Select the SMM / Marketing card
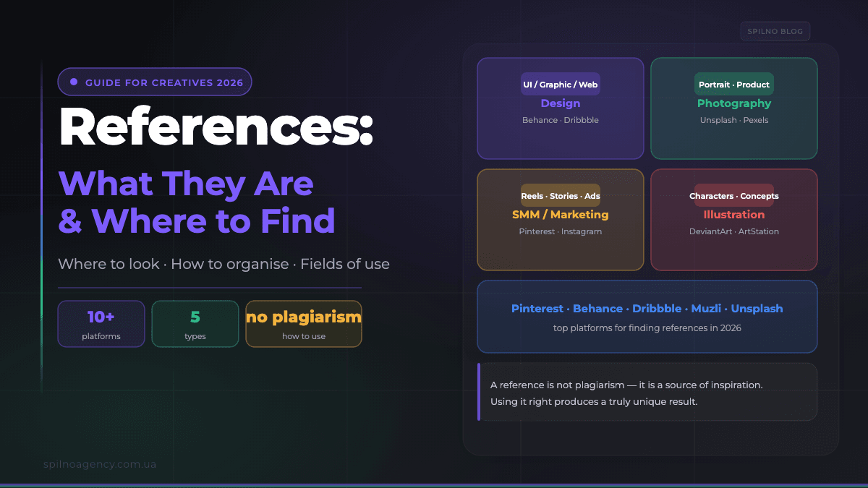This screenshot has width=868, height=488. pos(561,220)
